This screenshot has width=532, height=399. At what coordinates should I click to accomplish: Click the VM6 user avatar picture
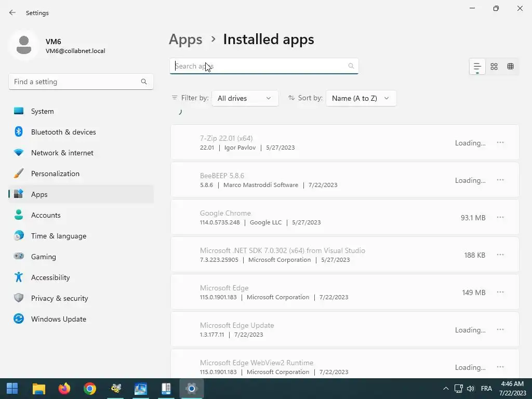pyautogui.click(x=24, y=45)
